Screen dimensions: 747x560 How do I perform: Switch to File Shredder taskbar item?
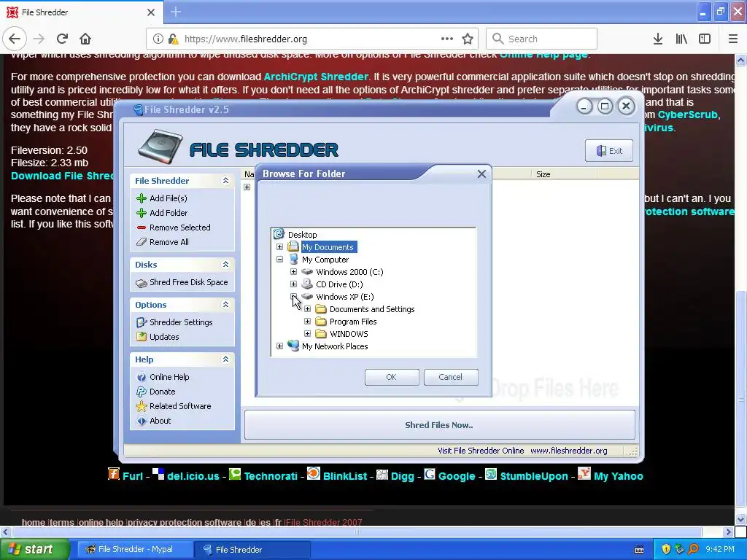[252, 549]
